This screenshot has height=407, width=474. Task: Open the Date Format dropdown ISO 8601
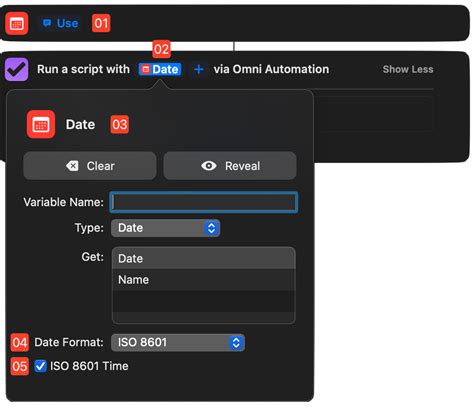click(x=178, y=342)
